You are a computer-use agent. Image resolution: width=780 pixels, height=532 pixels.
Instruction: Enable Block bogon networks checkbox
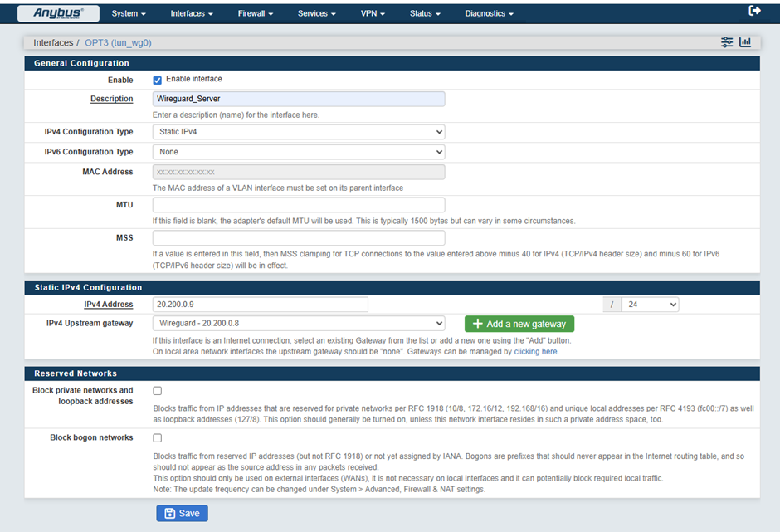[158, 438]
